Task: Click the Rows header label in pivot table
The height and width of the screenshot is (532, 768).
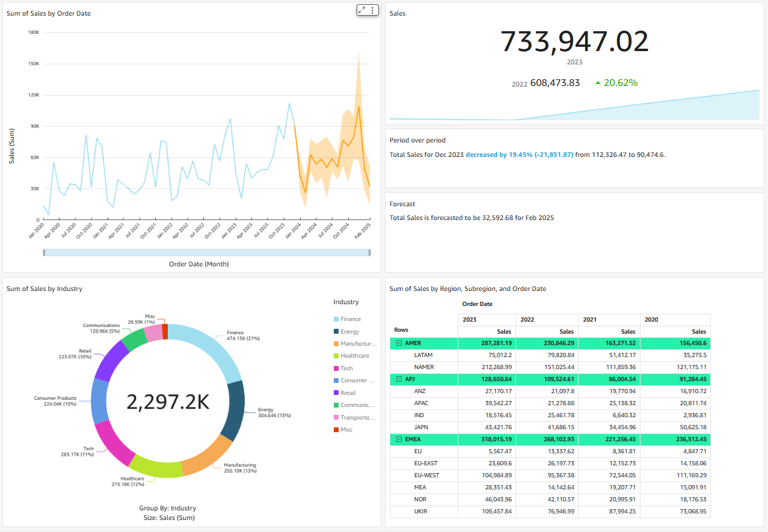Action: tap(401, 330)
